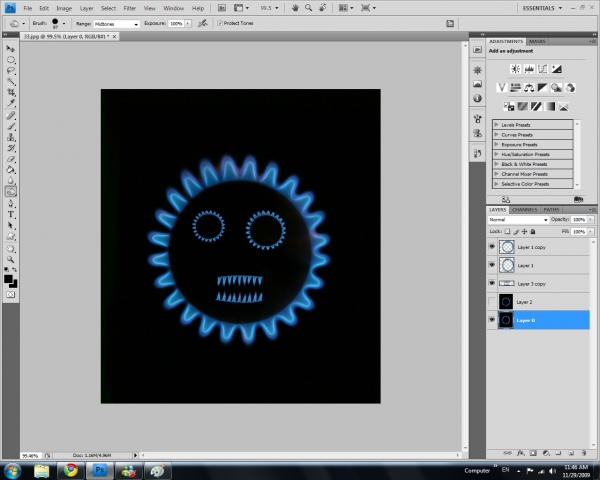Open the File menu
Image resolution: width=600 pixels, height=480 pixels.
click(x=28, y=8)
